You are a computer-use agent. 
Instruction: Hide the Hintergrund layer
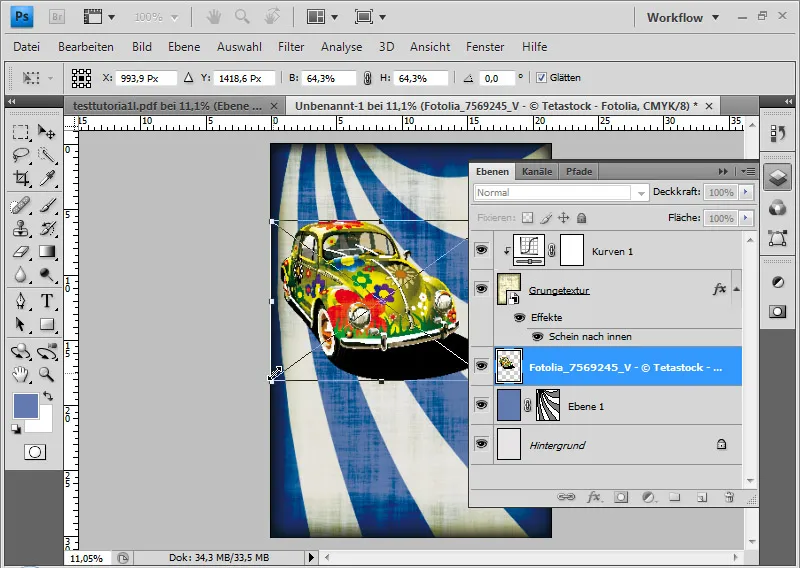coord(482,443)
